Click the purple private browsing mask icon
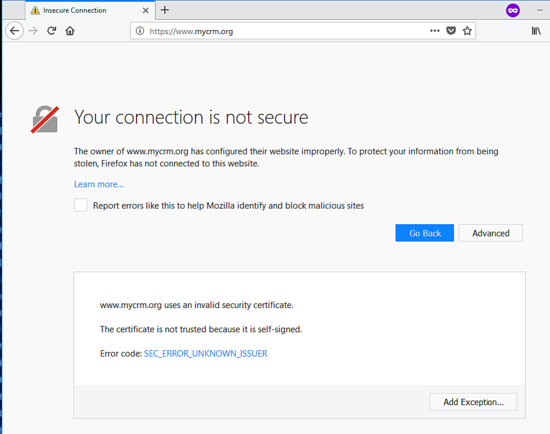Screen dimensions: 550x434 click(513, 10)
